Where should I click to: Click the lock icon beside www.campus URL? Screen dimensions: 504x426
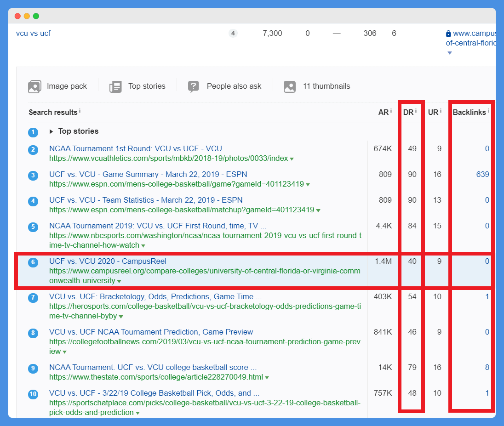pyautogui.click(x=448, y=34)
